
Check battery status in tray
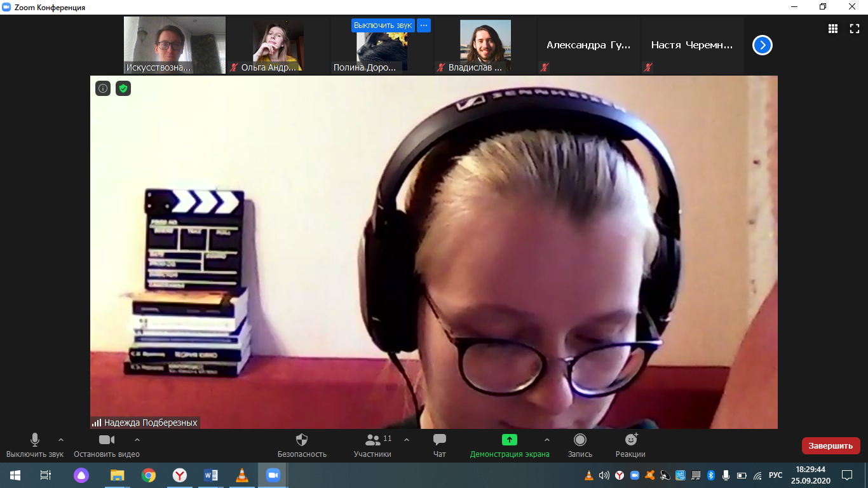[x=742, y=475]
